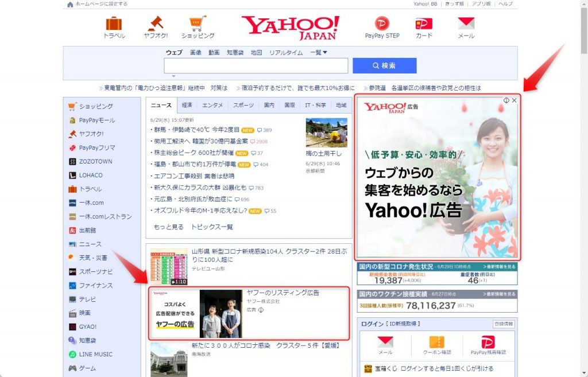Click the 一休.com sidebar icon
588x377 pixels.
pyautogui.click(x=72, y=203)
